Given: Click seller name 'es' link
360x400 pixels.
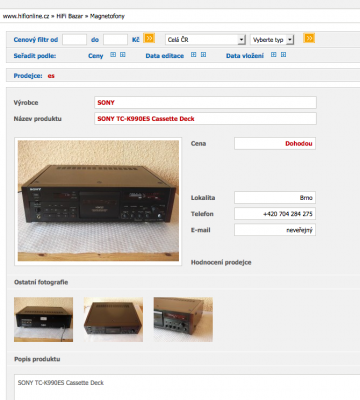Looking at the screenshot, I should click(x=51, y=76).
